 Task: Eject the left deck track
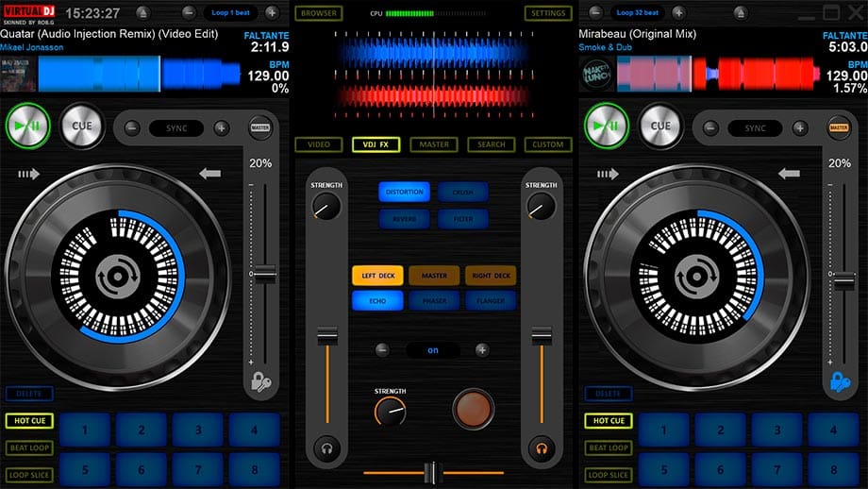pos(142,12)
